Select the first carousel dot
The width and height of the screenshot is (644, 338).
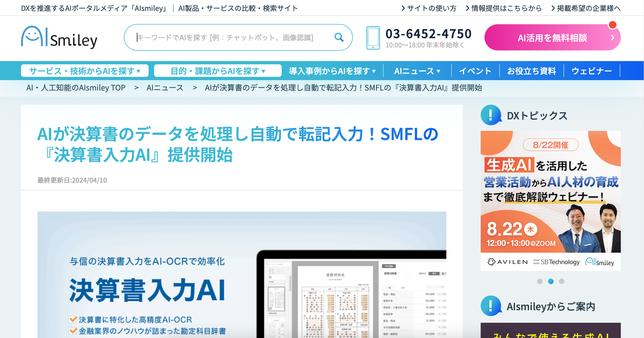click(x=540, y=281)
